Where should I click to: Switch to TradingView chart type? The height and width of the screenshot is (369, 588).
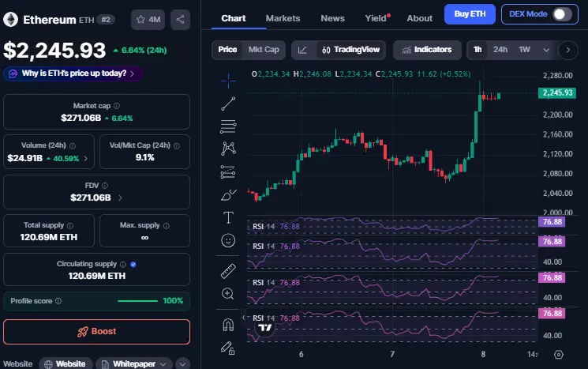coord(351,50)
